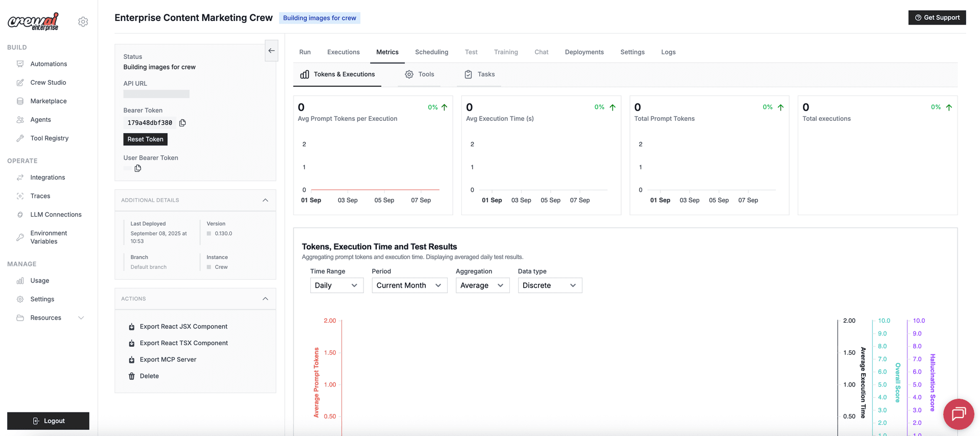Switch to the Tools metrics sub-tab
The width and height of the screenshot is (980, 436).
tap(420, 74)
